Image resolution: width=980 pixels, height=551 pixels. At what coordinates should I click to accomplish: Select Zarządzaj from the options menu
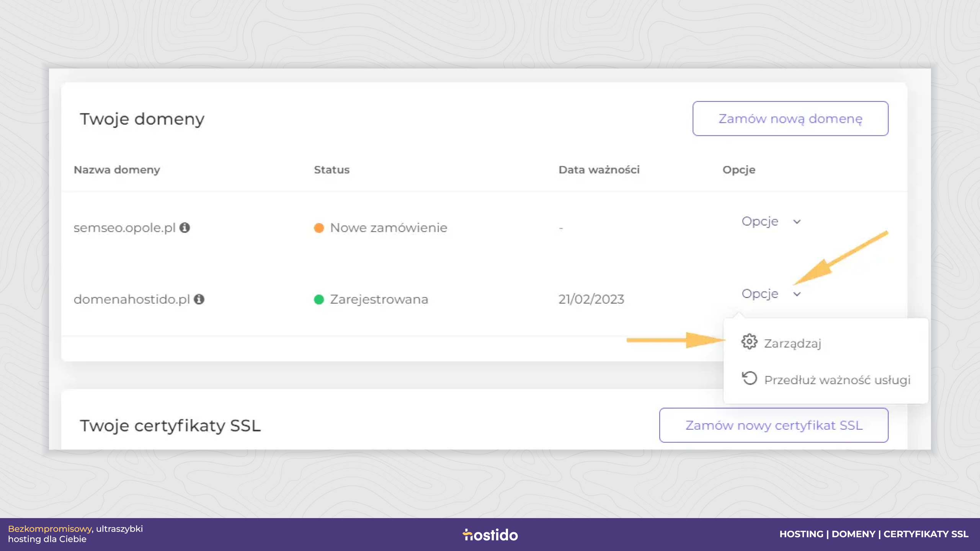pos(792,343)
